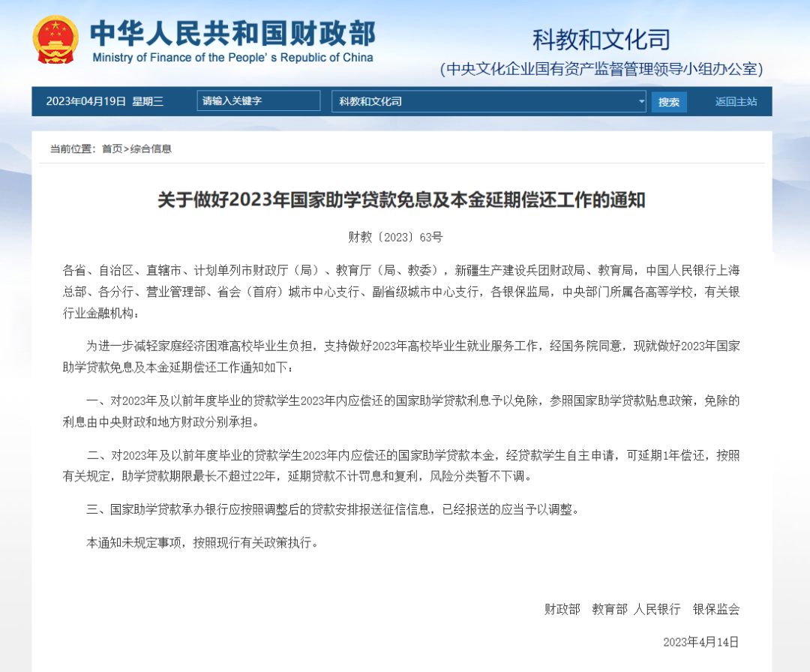This screenshot has height=672, width=810.
Task: Click the 2023年04月19日 星期三 date display
Action: click(105, 101)
